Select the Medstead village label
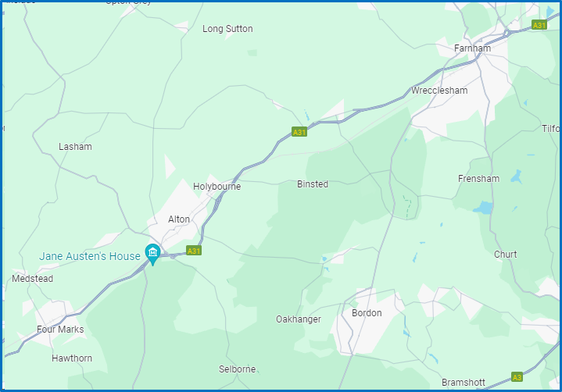 click(32, 279)
